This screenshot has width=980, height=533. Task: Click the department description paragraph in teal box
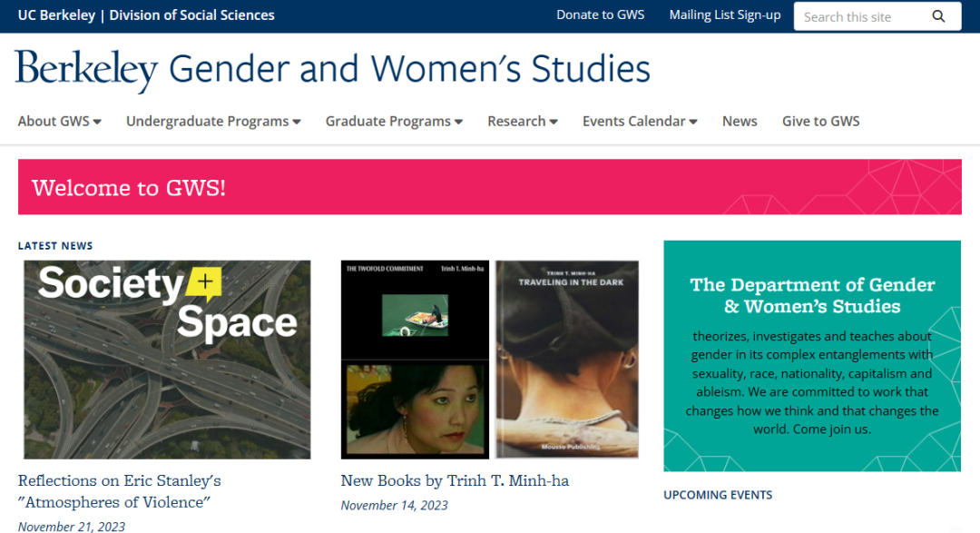(812, 382)
